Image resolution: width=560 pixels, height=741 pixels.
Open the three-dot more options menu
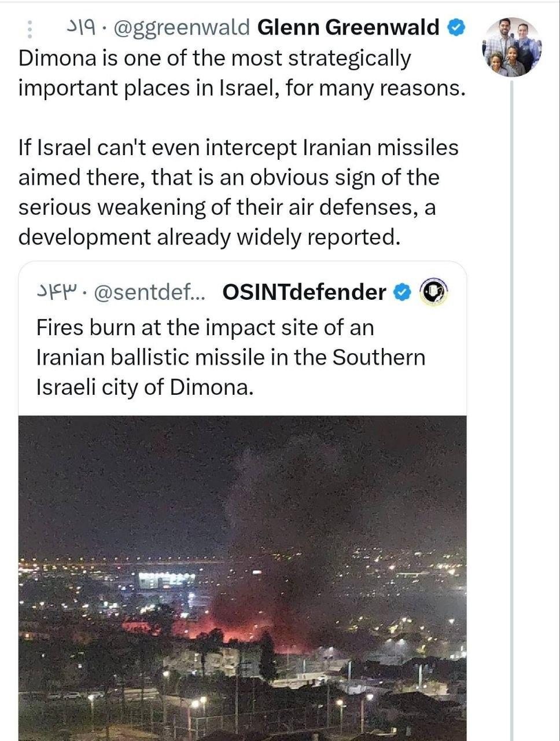(30, 29)
